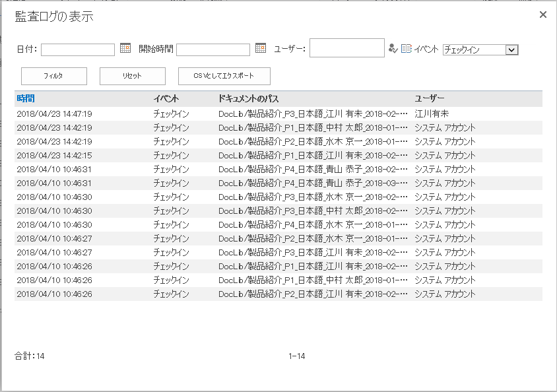Click the path 製品紹介_P1_日本語_中村 太郎 at 14:42:19

tap(313, 128)
